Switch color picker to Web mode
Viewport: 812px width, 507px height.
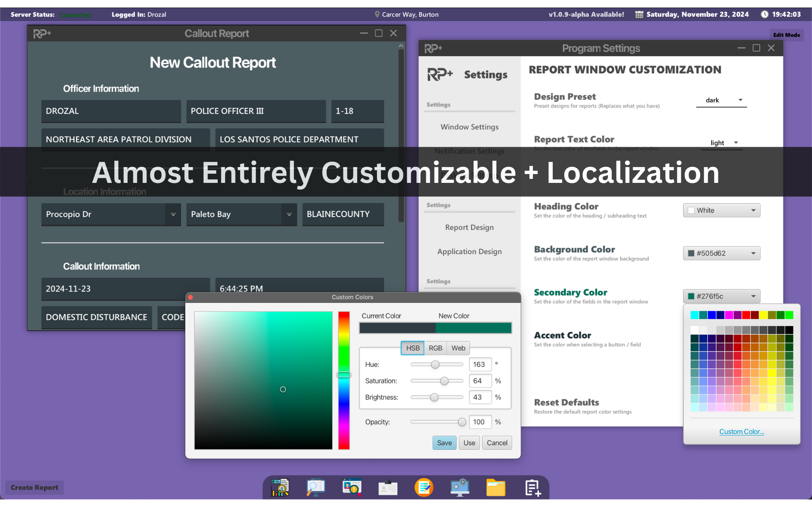458,348
